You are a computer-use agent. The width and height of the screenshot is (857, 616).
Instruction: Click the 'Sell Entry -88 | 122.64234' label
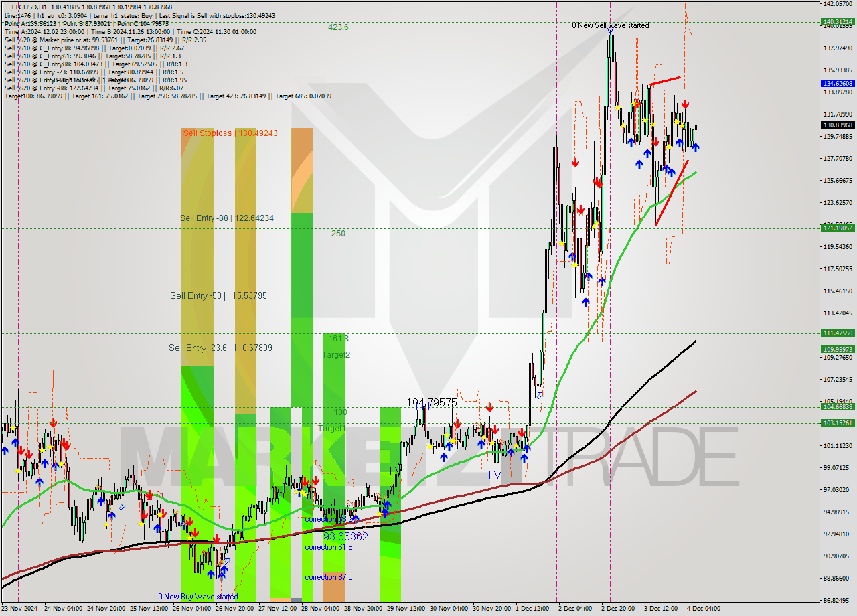coord(227,218)
